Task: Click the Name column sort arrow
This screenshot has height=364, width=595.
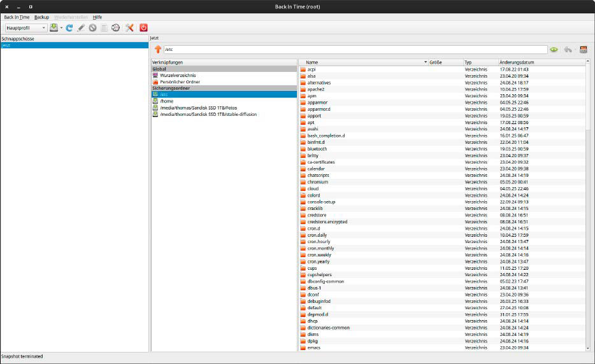Action: pyautogui.click(x=426, y=62)
